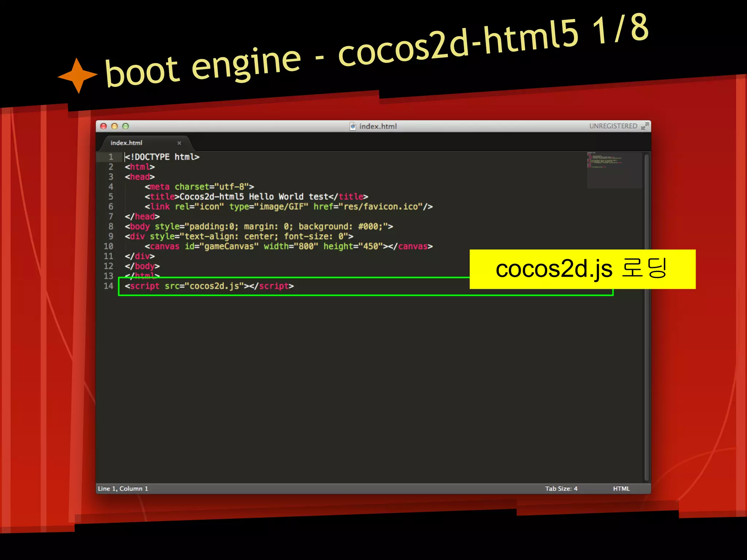Viewport: 747px width, 560px height.
Task: Click the opening <head> tag on line 3
Action: coord(140,177)
